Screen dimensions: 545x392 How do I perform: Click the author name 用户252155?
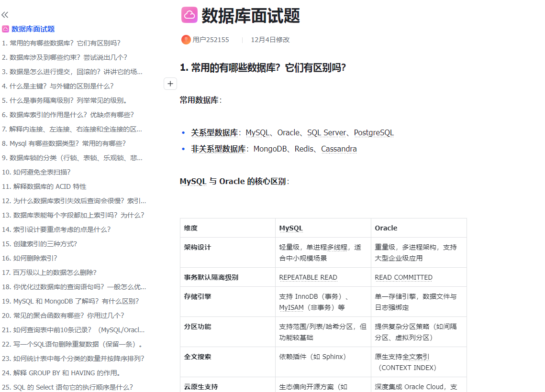211,40
